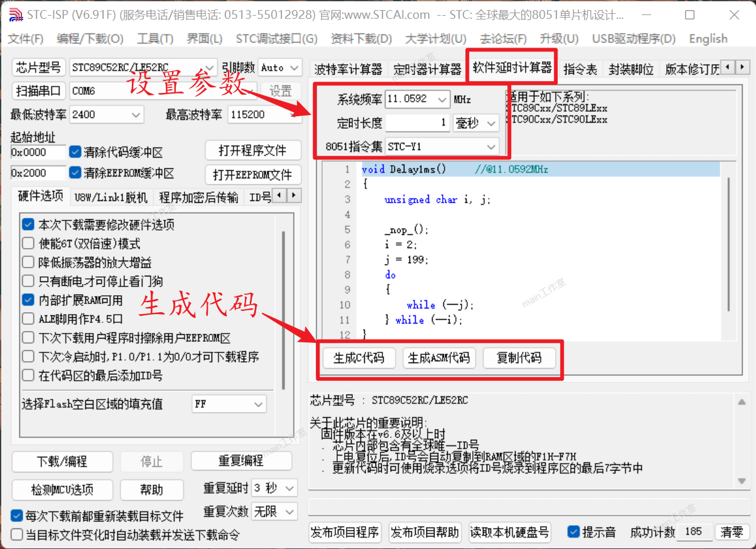Click 读取本机硬盘号 button
756x549 pixels.
coord(509,533)
